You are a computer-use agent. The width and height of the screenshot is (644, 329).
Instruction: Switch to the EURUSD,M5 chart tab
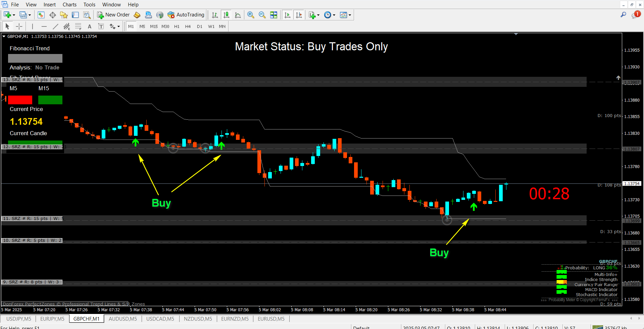tap(271, 319)
